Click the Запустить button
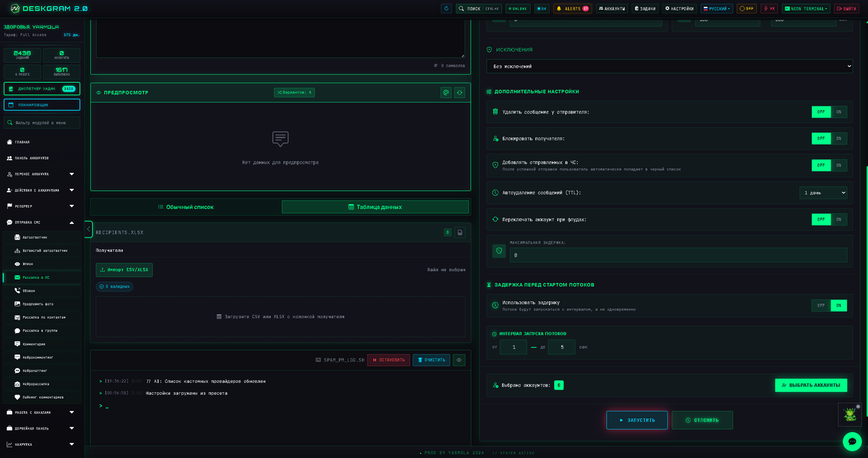Image resolution: width=868 pixels, height=458 pixels. 637,420
